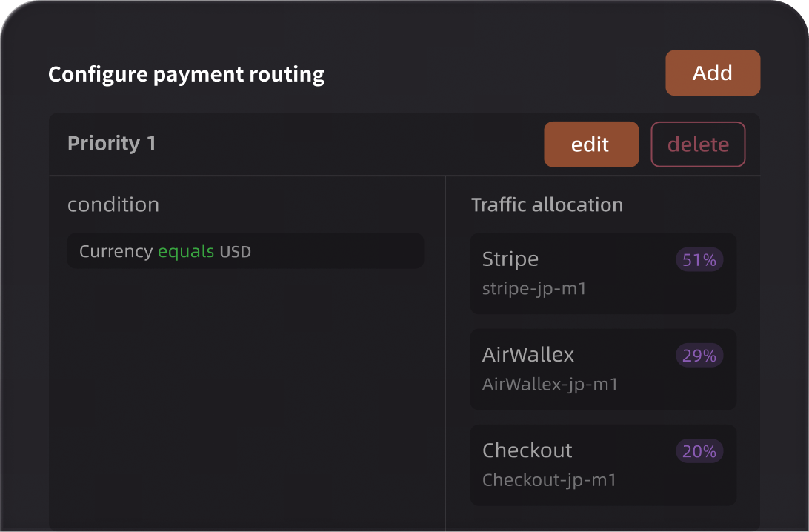This screenshot has height=532, width=809.
Task: Click the Configure payment routing title
Action: click(x=186, y=75)
